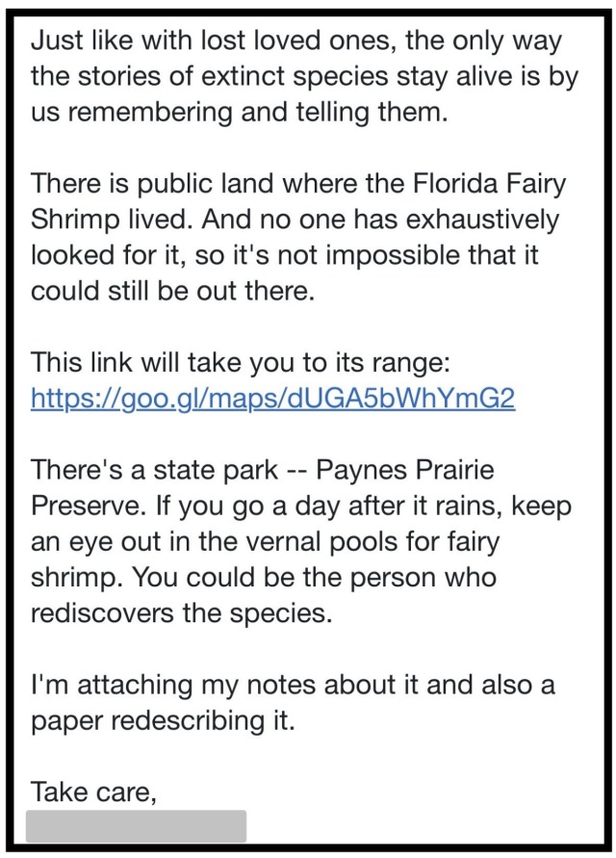
Task: Click the 'Paynes Prairie Preserve' park name
Action: click(263, 487)
